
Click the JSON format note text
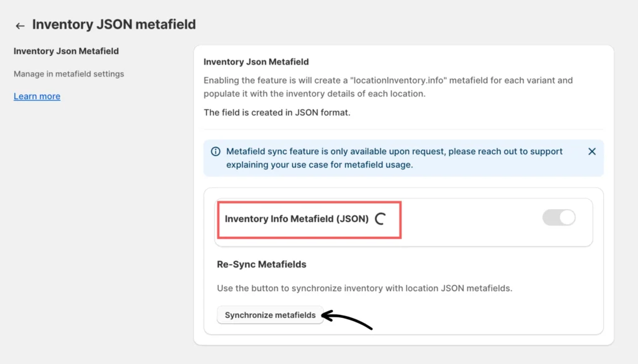(x=277, y=113)
